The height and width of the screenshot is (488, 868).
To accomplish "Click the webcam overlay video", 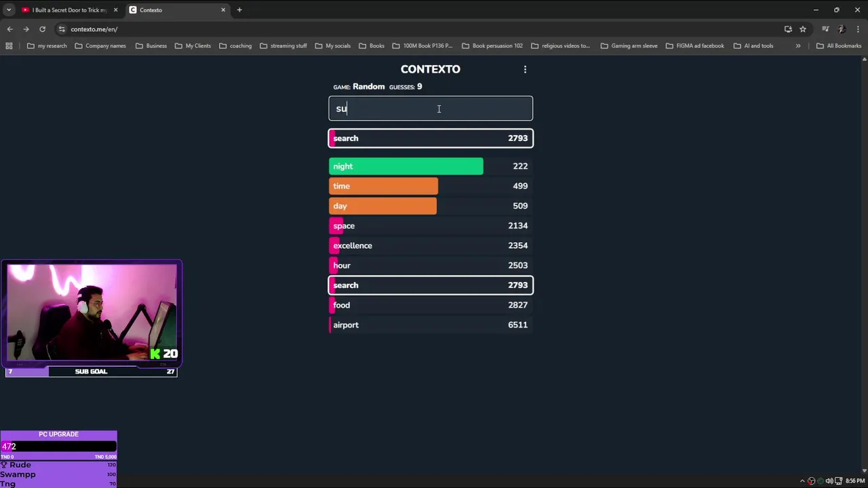I will coord(92,313).
